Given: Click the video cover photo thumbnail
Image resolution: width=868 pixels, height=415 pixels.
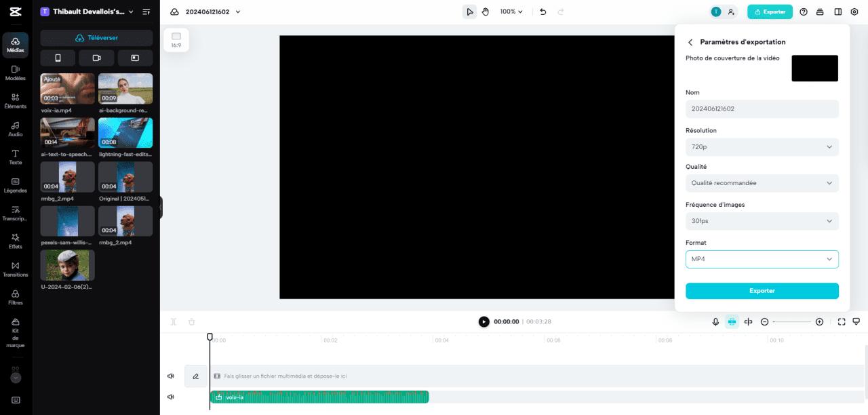Looking at the screenshot, I should [x=814, y=68].
